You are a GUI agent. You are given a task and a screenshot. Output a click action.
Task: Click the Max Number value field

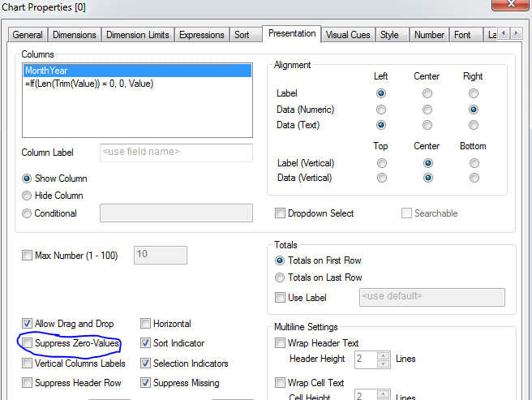coord(161,255)
